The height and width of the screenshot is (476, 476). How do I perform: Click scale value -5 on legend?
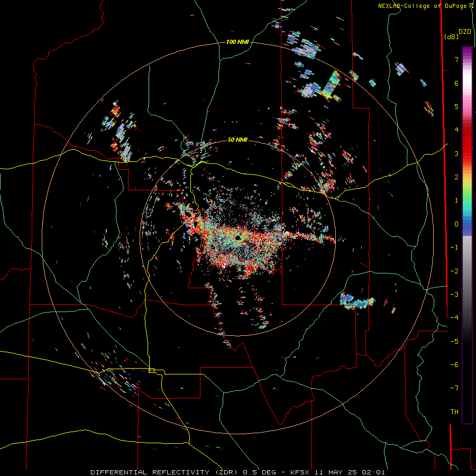(x=454, y=342)
